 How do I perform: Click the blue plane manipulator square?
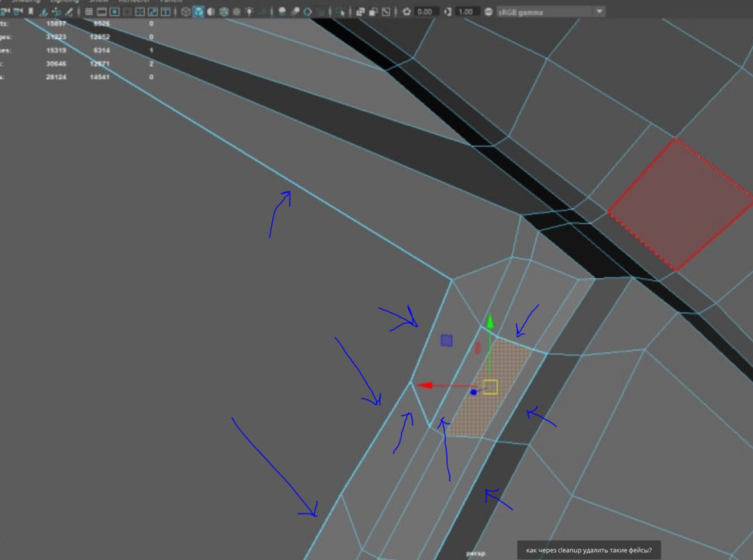[x=447, y=341]
